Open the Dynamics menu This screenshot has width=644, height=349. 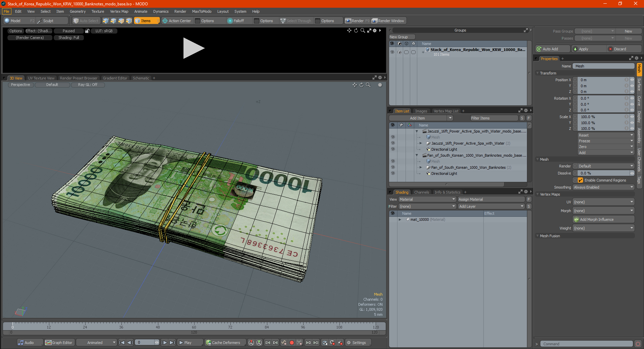pyautogui.click(x=161, y=11)
